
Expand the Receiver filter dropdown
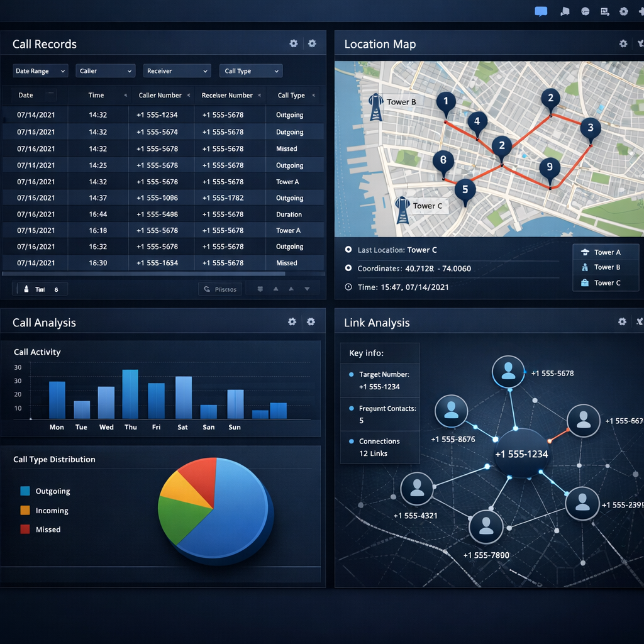tap(177, 70)
